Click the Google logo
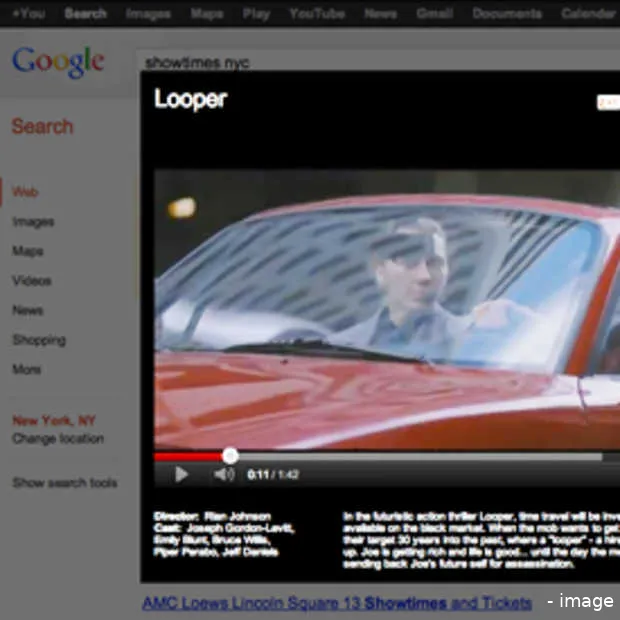 58,62
